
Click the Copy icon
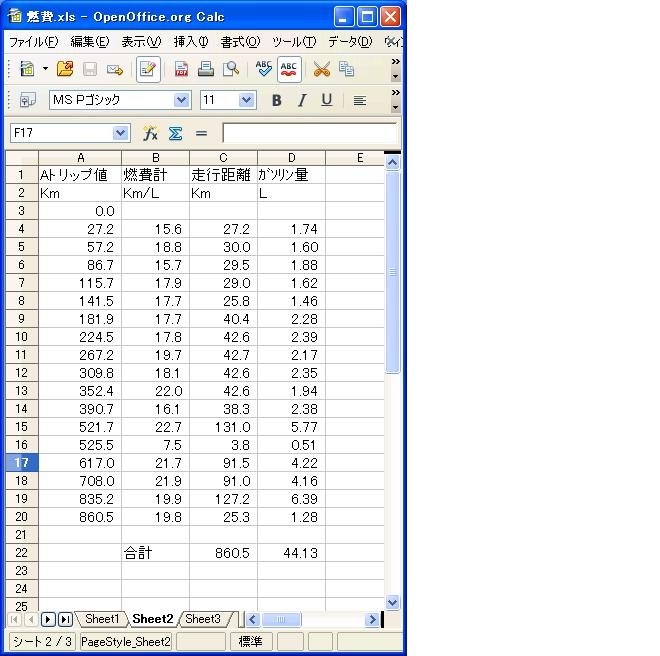coord(346,69)
